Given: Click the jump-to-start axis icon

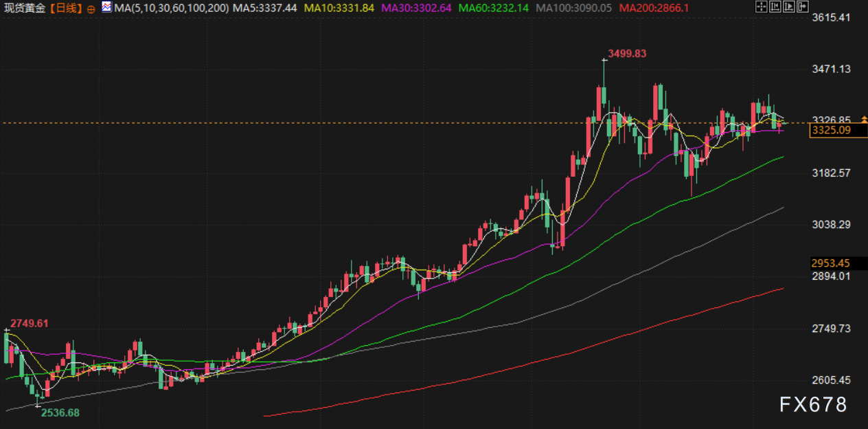Looking at the screenshot, I should [776, 7].
